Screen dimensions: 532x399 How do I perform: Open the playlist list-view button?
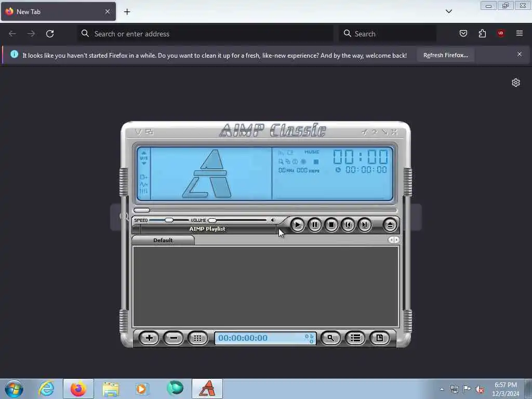(x=355, y=338)
